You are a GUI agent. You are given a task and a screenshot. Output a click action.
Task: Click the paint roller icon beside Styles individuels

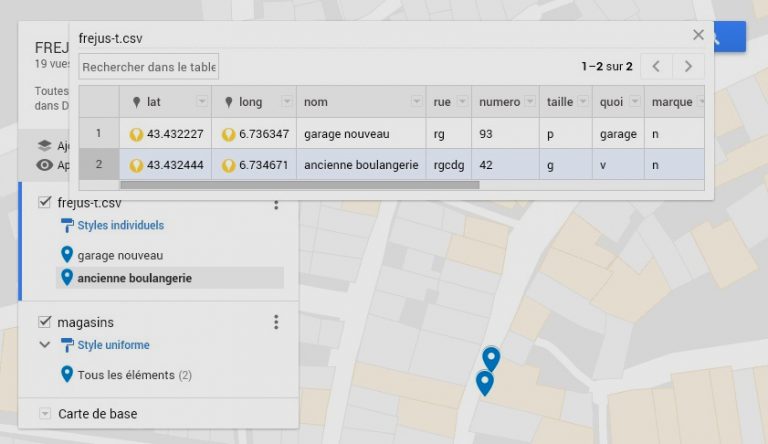pyautogui.click(x=67, y=225)
